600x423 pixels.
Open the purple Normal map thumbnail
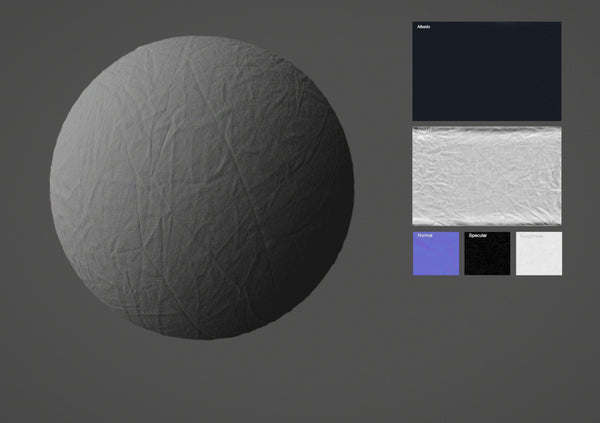[436, 256]
